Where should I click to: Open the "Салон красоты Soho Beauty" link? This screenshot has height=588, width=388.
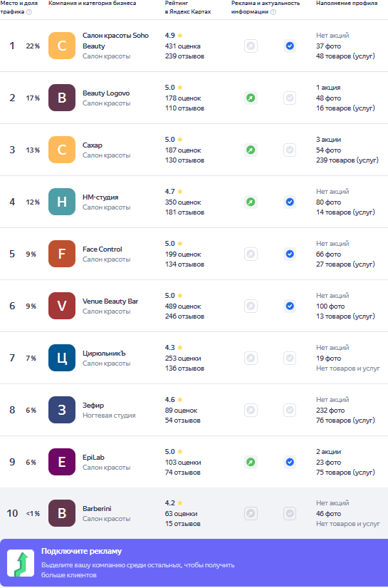click(x=115, y=41)
